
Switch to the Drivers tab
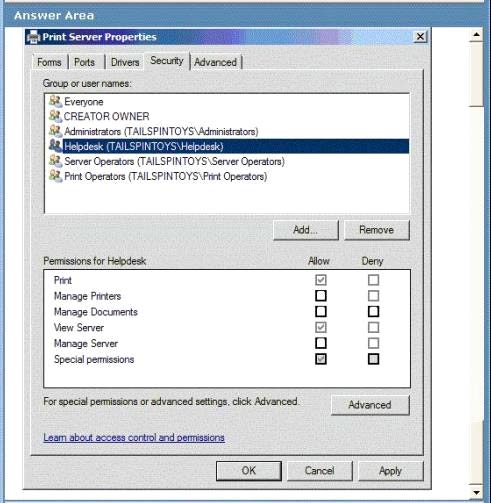point(125,62)
